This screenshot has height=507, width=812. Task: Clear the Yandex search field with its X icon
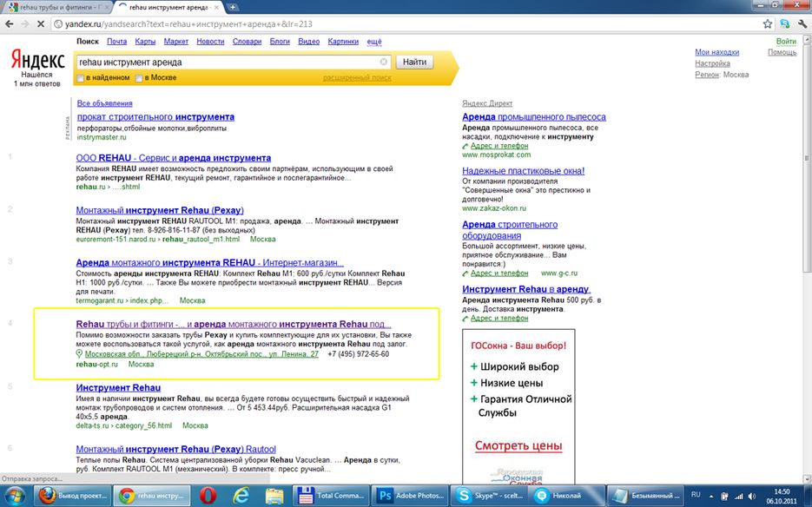[x=384, y=63]
